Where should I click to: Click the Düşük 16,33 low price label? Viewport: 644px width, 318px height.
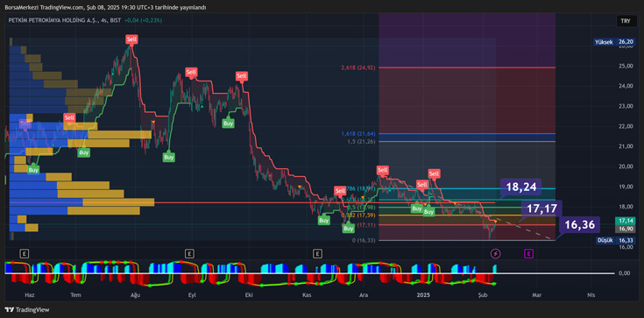pyautogui.click(x=615, y=241)
